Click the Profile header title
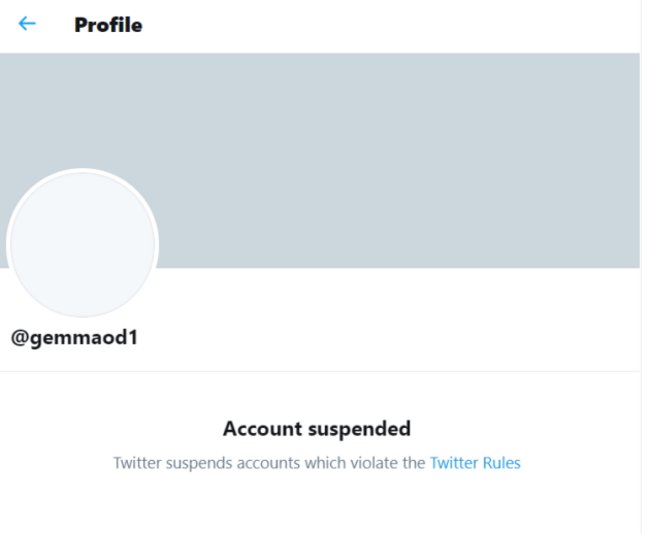The height and width of the screenshot is (534, 650). click(x=108, y=25)
